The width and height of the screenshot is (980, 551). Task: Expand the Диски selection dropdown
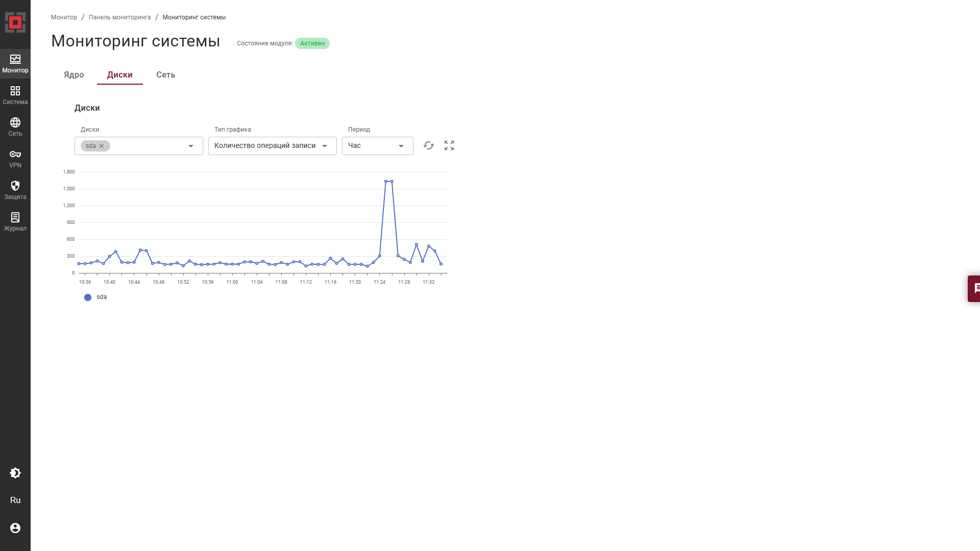[191, 146]
